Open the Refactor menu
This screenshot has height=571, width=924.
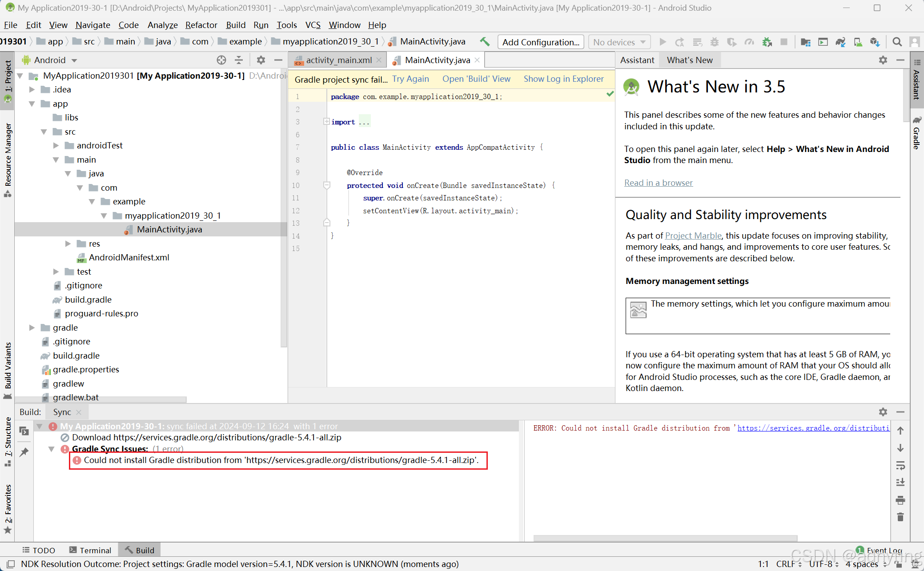tap(201, 25)
